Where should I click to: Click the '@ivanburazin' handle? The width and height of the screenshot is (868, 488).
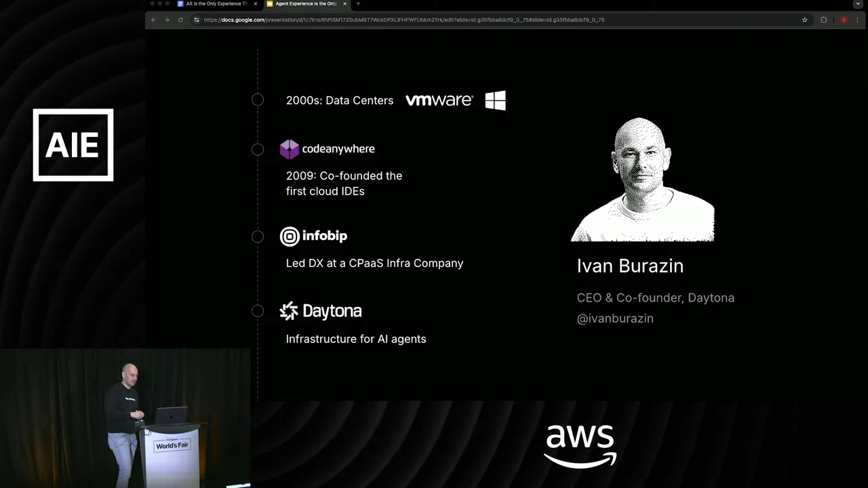(615, 318)
